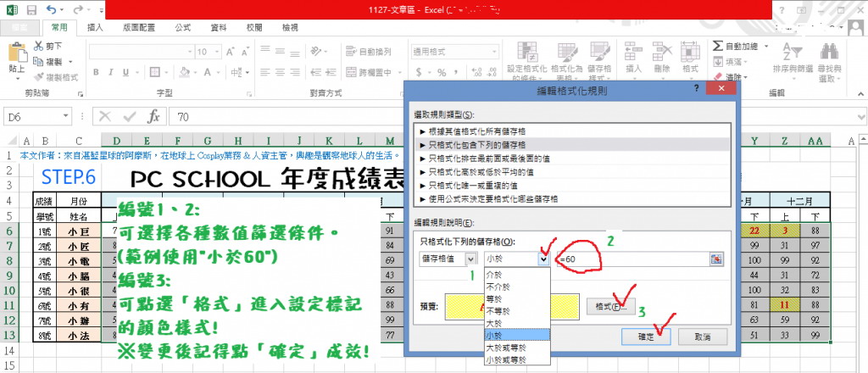Toggle Wrap Text (自動換列)

[x=369, y=52]
